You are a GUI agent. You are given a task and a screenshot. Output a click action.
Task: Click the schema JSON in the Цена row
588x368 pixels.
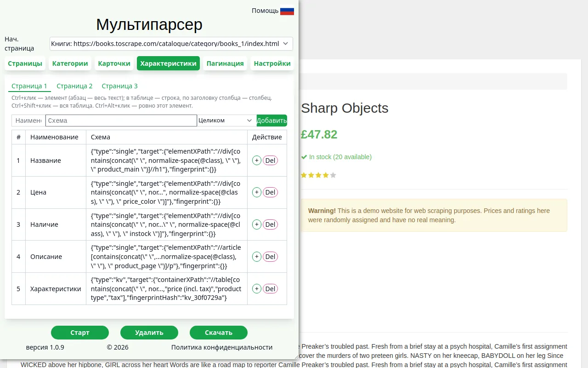click(166, 192)
